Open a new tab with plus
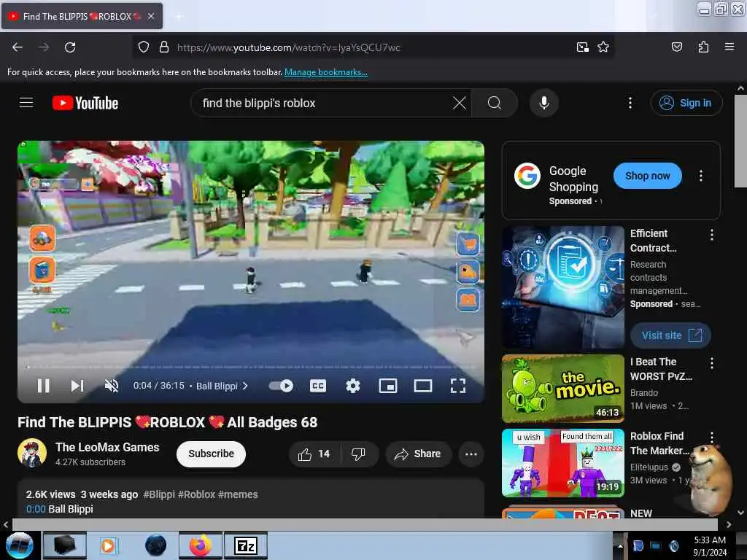The width and height of the screenshot is (747, 560). (x=179, y=17)
